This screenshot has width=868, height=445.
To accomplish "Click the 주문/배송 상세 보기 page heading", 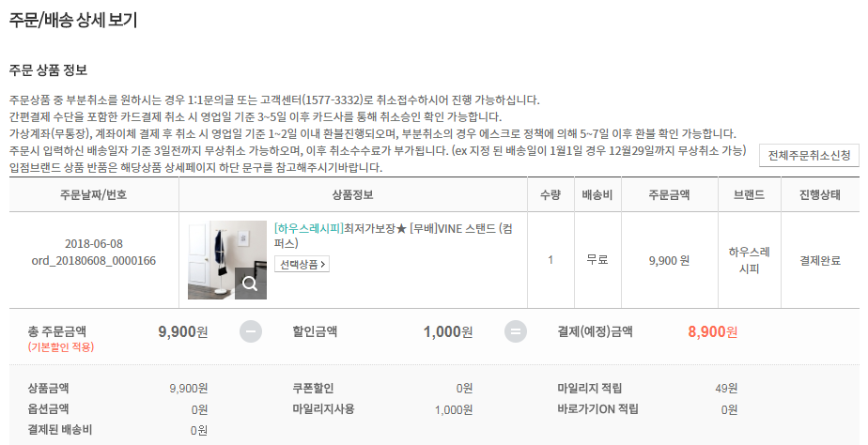I will tap(73, 20).
